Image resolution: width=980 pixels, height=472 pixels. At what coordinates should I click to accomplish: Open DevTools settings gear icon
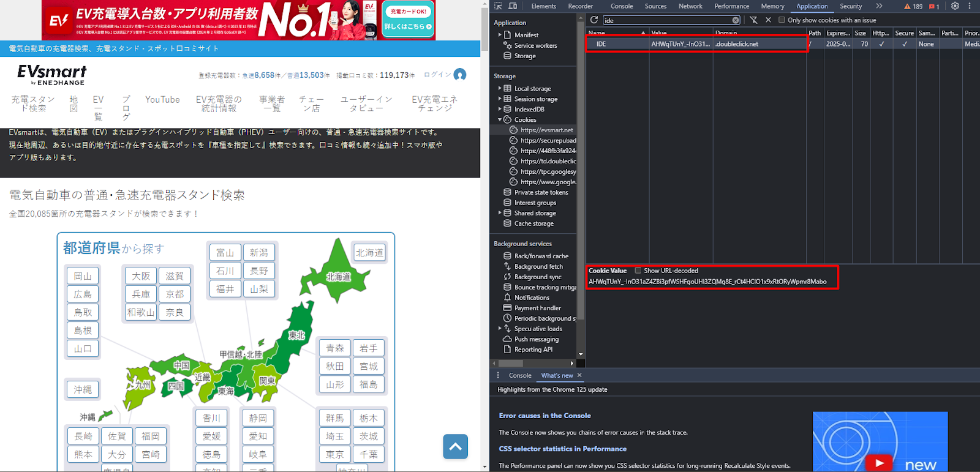click(955, 6)
